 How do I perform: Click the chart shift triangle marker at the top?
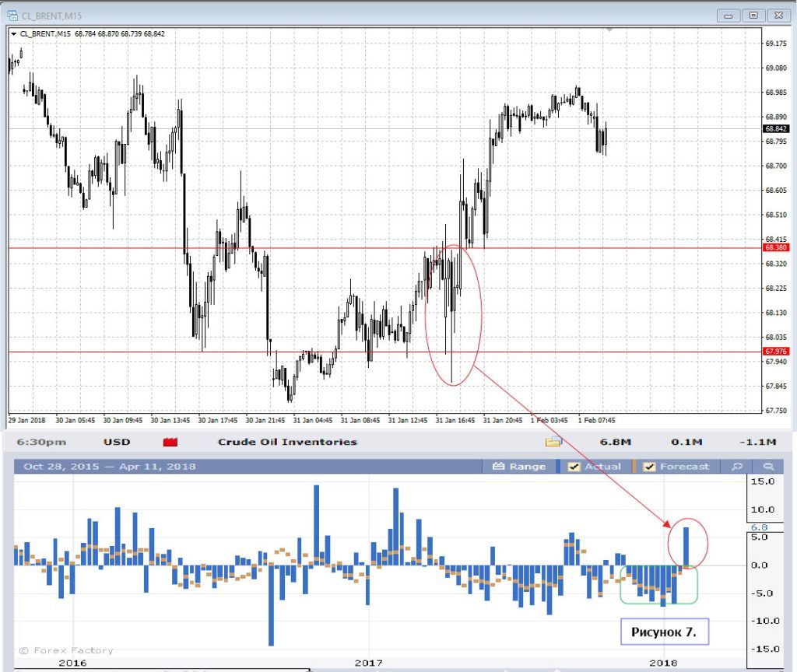coord(610,30)
